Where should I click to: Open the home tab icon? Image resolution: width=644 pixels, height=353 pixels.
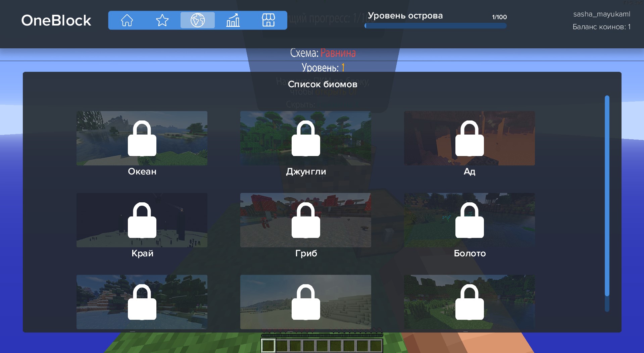coord(127,20)
